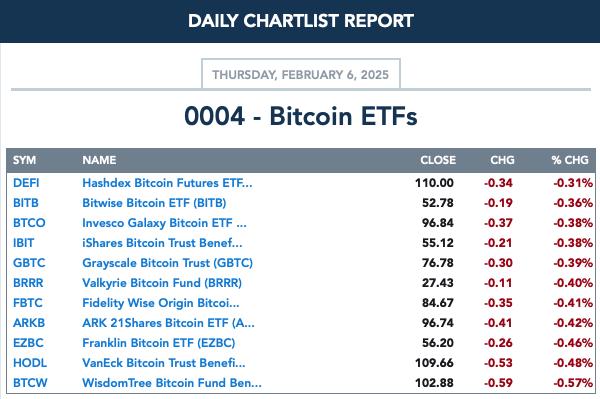Click the CLOSE column header
The image size is (600, 399).
438,160
